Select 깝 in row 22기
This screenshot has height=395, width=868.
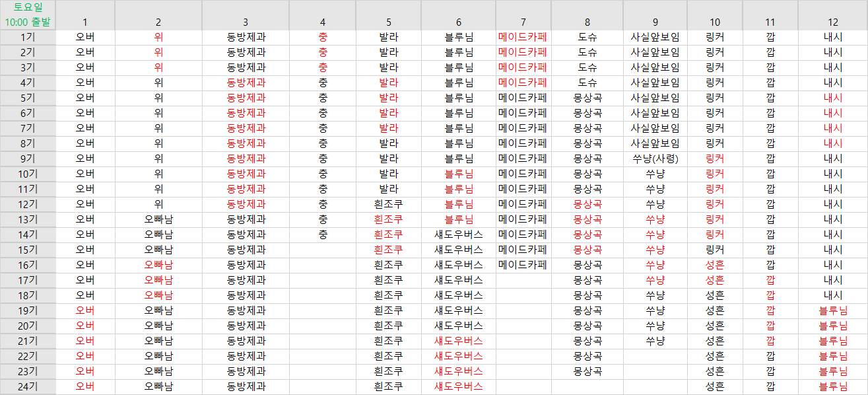click(x=770, y=356)
